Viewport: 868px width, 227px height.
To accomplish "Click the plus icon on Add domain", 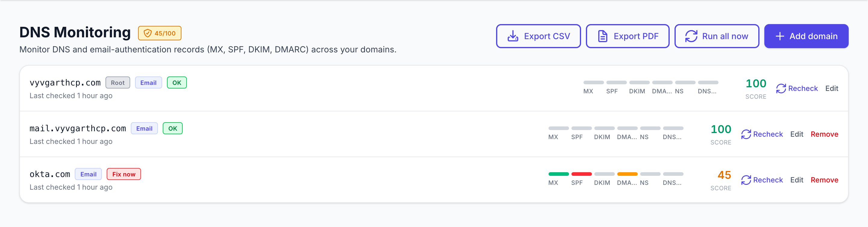I will [780, 36].
